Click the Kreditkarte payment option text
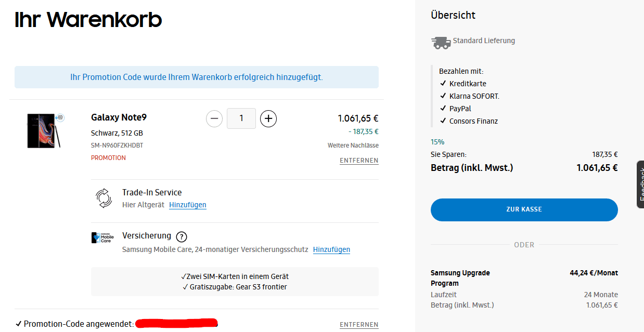The width and height of the screenshot is (644, 332). click(x=468, y=84)
